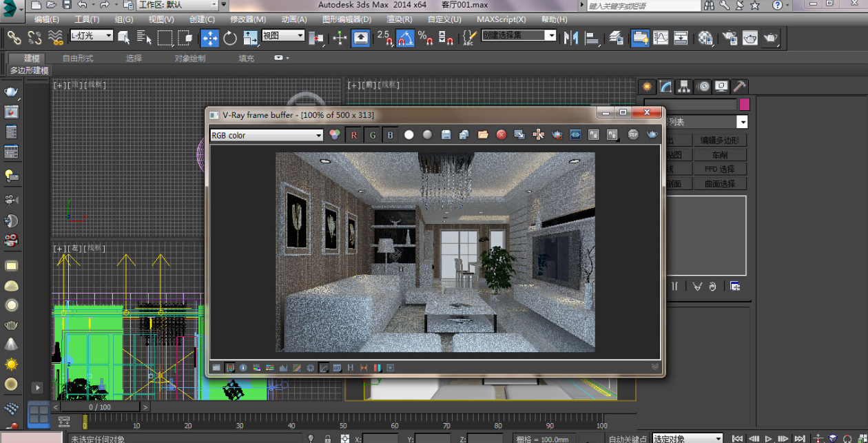Open Utilities hammer panel tab
This screenshot has width=868, height=443.
click(739, 86)
